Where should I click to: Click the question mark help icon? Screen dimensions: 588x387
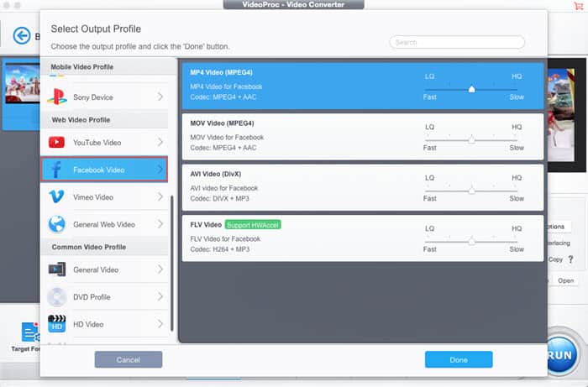pos(570,259)
